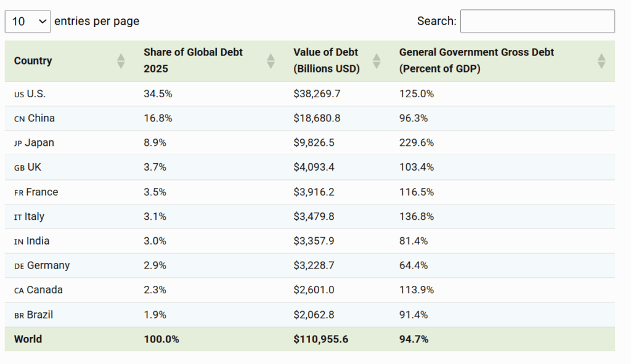Click the Country column header text
This screenshot has height=364, width=631.
33,61
